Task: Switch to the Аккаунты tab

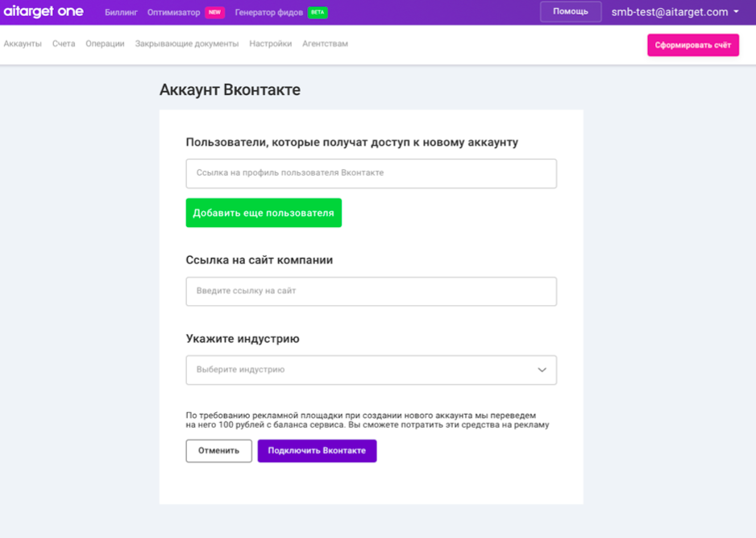Action: (x=23, y=43)
